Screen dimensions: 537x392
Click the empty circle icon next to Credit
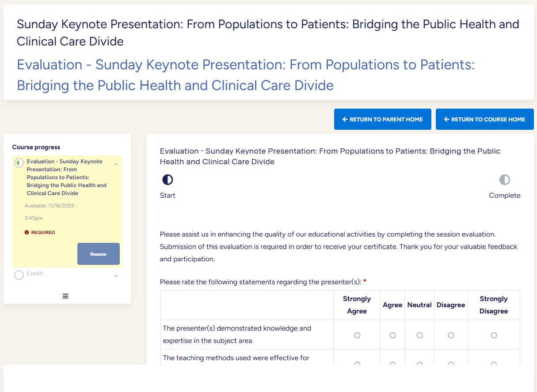pos(19,275)
